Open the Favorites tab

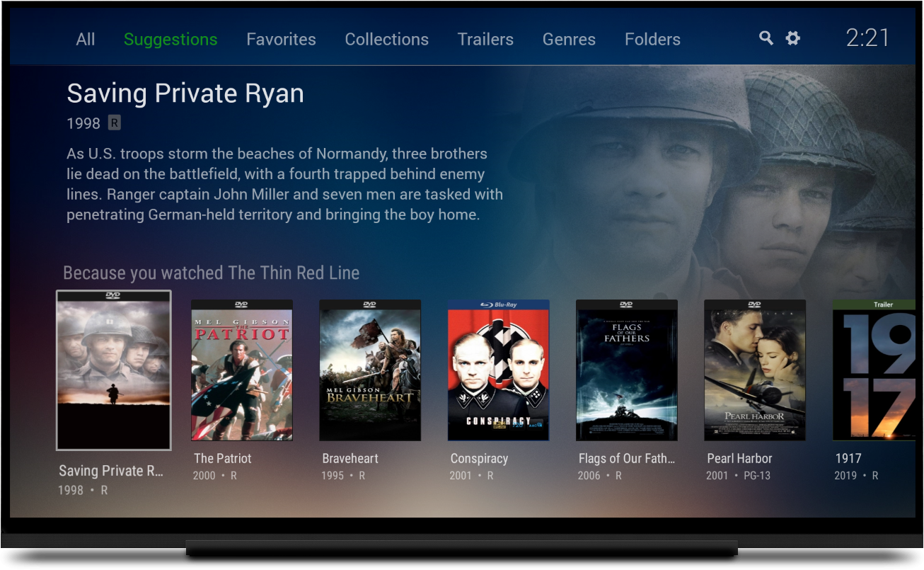pyautogui.click(x=281, y=40)
